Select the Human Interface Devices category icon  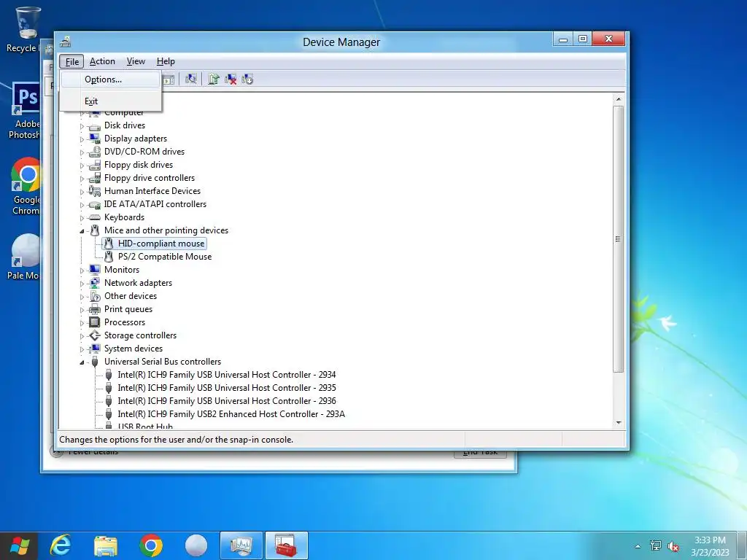click(x=95, y=191)
